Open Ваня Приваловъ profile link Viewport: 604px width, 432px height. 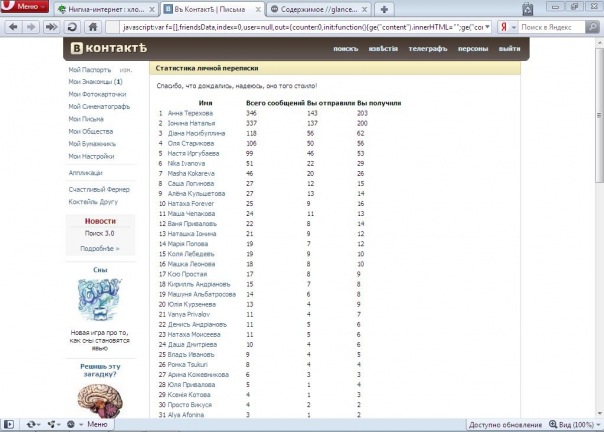[x=192, y=224]
